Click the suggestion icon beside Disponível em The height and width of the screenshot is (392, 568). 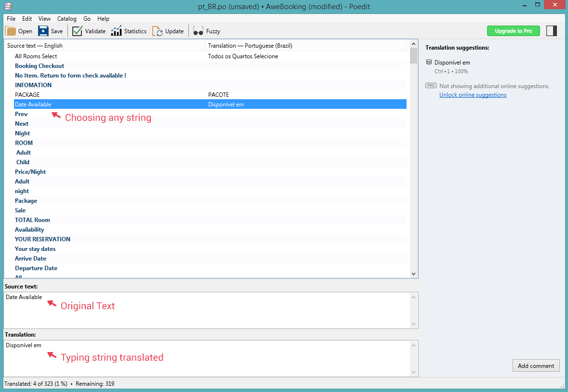428,62
